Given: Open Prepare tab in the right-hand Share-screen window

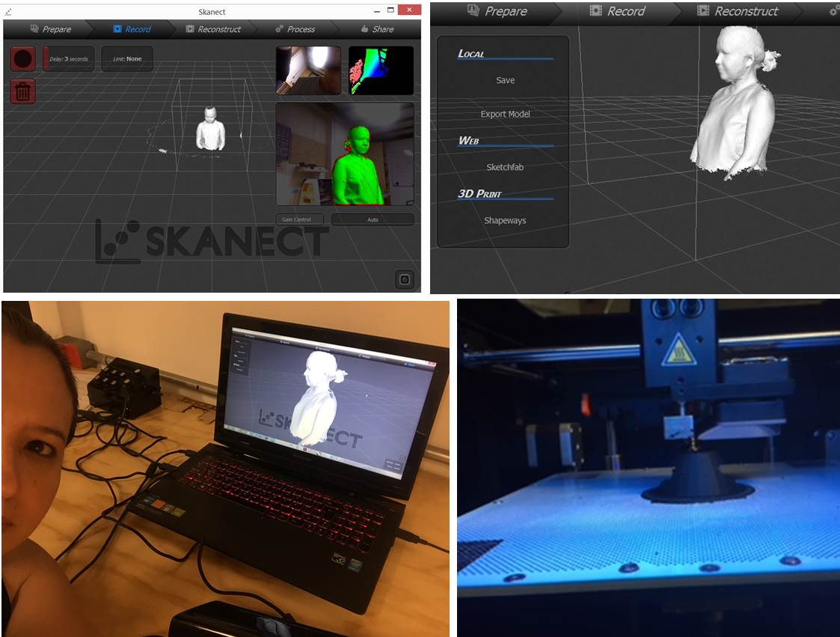Looking at the screenshot, I should coord(497,10).
